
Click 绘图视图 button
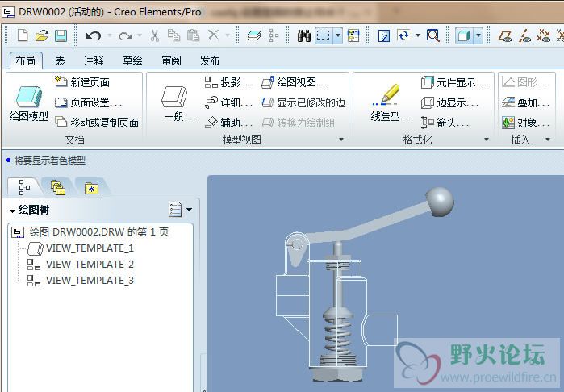pyautogui.click(x=295, y=82)
